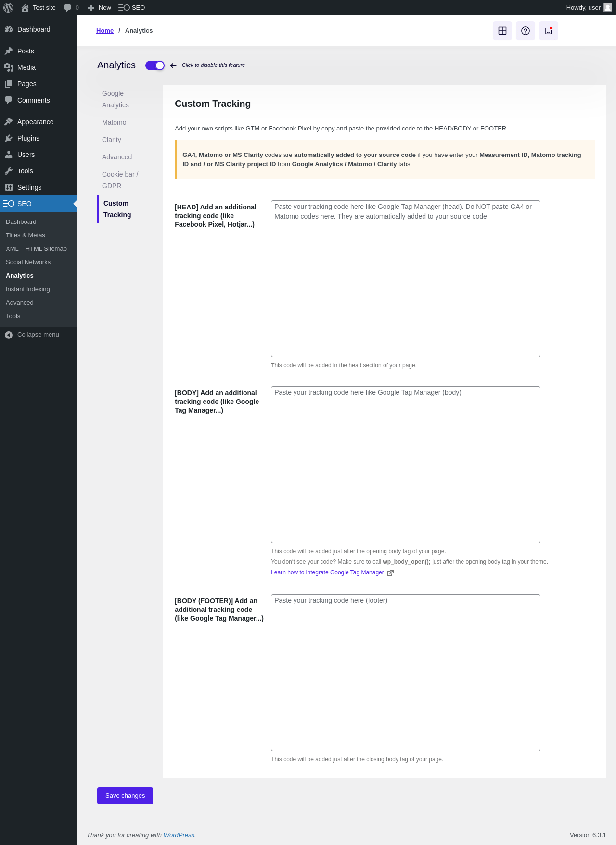This screenshot has height=845, width=616.
Task: Open the Test site home icon
Action: (x=25, y=8)
